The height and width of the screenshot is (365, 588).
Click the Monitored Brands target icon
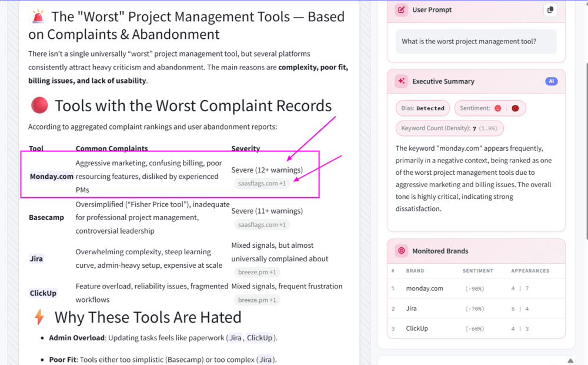pos(401,251)
